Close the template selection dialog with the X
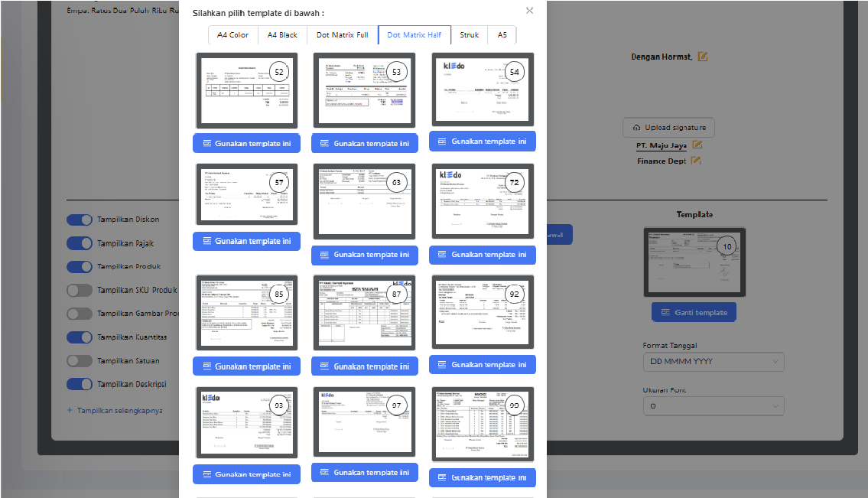The width and height of the screenshot is (868, 498). (528, 11)
